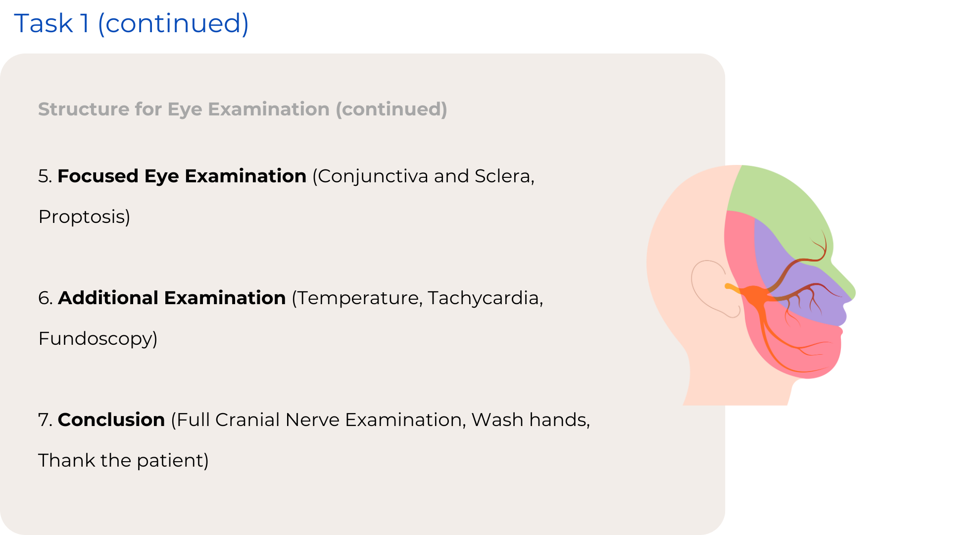The height and width of the screenshot is (535, 980).
Task: Click the neck of the head illustration
Action: pyautogui.click(x=737, y=381)
